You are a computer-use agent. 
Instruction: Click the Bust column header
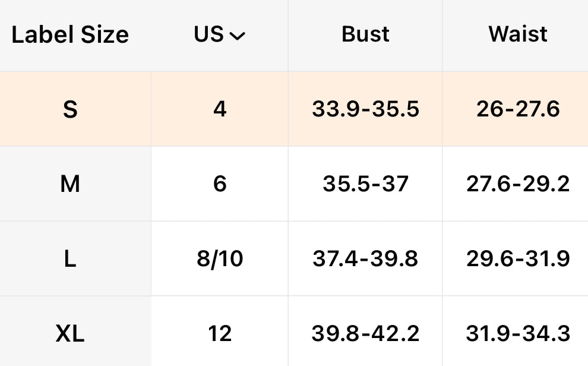[x=365, y=34]
